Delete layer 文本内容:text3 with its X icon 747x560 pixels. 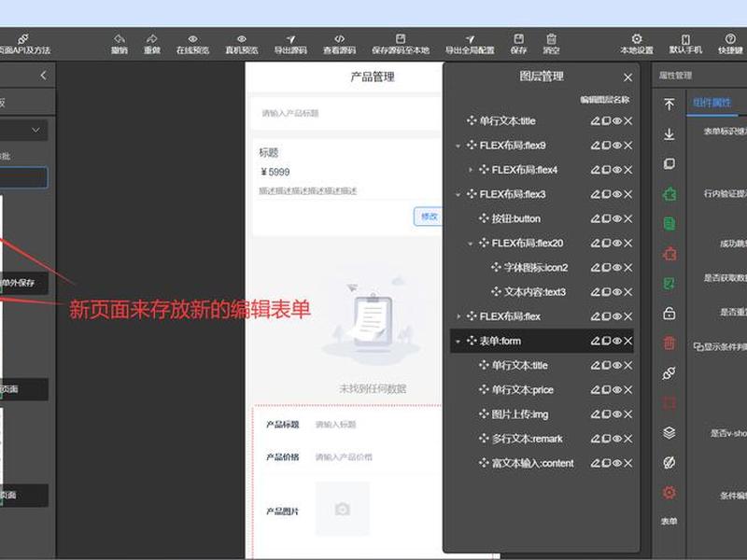coord(627,292)
